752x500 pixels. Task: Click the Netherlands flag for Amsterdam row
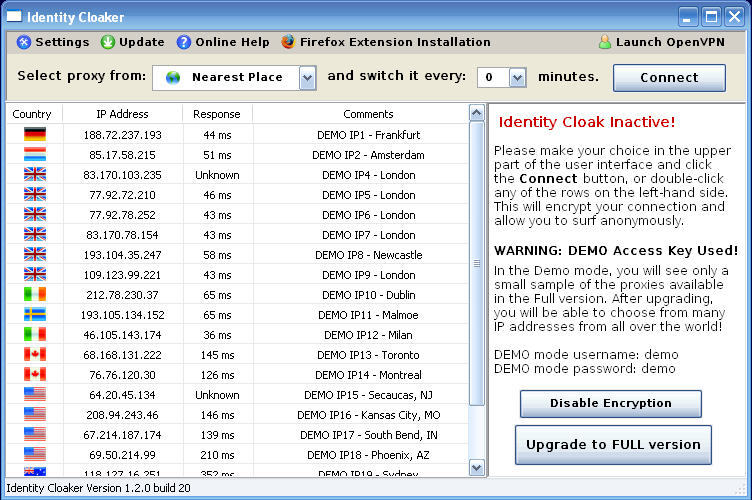pyautogui.click(x=35, y=154)
